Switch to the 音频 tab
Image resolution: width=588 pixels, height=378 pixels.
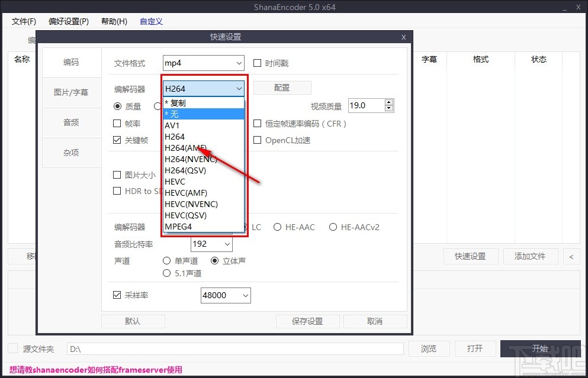pyautogui.click(x=71, y=122)
